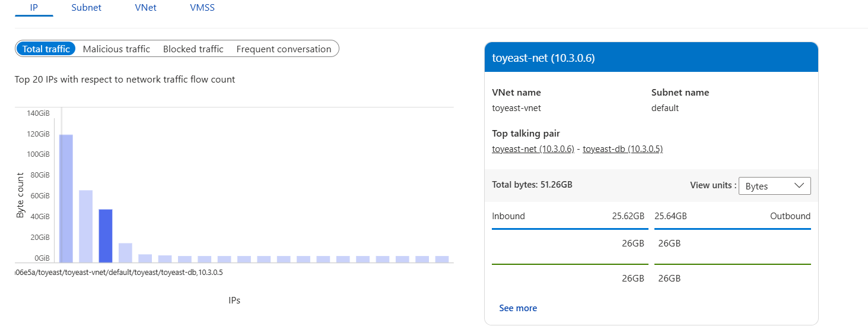868x329 pixels.
Task: Click the 140GiB axis tick label
Action: pos(39,113)
